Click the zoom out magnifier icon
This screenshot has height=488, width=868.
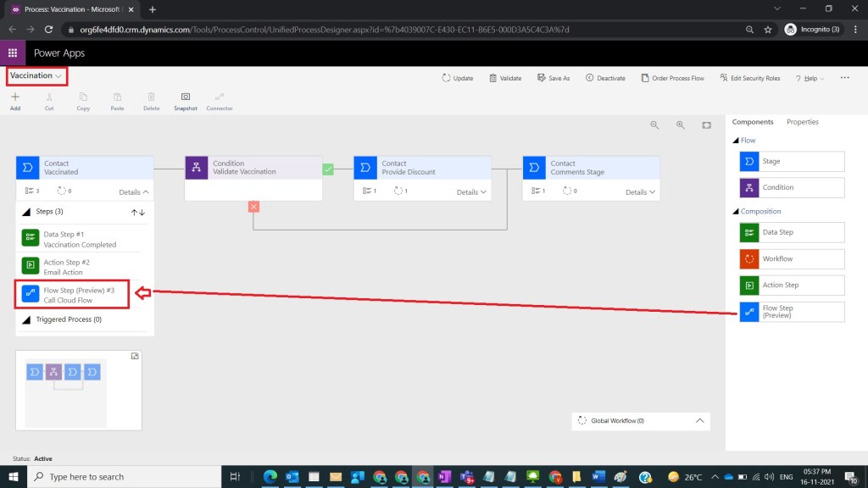[654, 125]
